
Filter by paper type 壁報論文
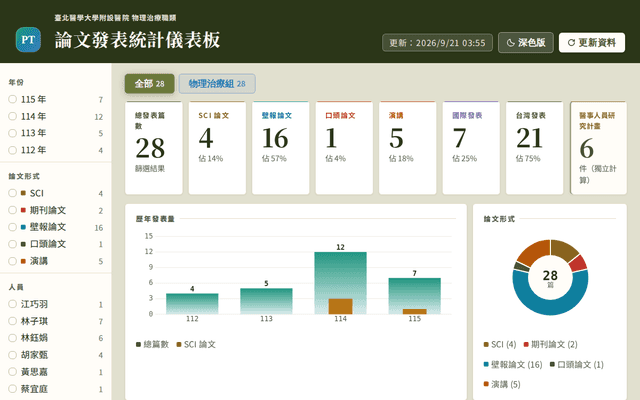[x=56, y=227]
